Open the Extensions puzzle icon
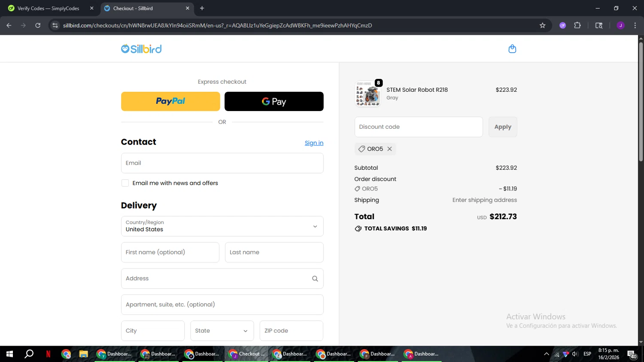Screen dimensions: 644x362 pos(577,25)
